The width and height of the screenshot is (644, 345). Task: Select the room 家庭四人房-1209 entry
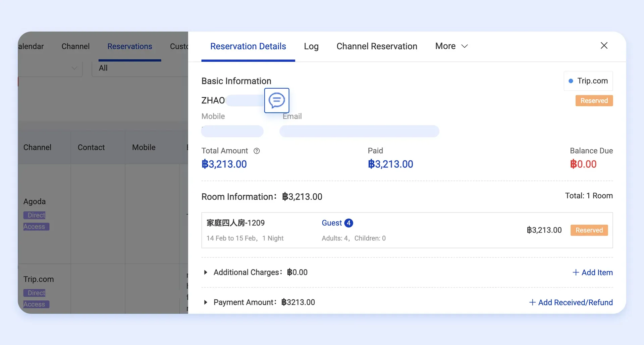click(x=235, y=223)
